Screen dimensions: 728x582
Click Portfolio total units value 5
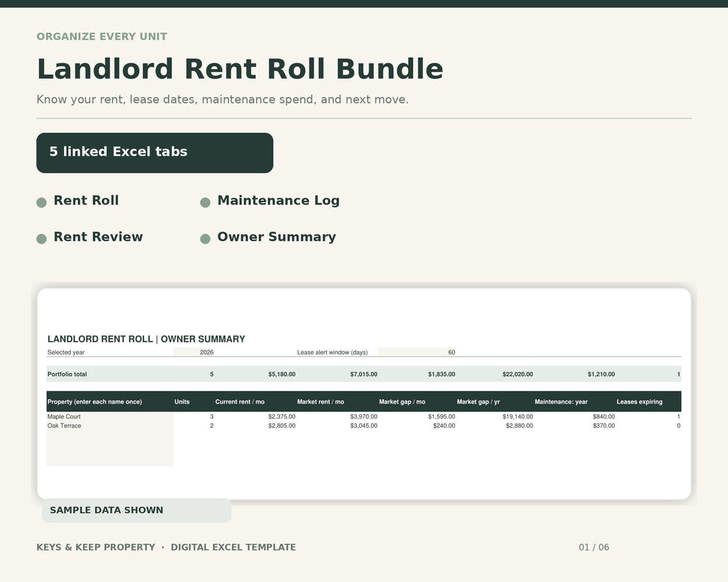212,374
